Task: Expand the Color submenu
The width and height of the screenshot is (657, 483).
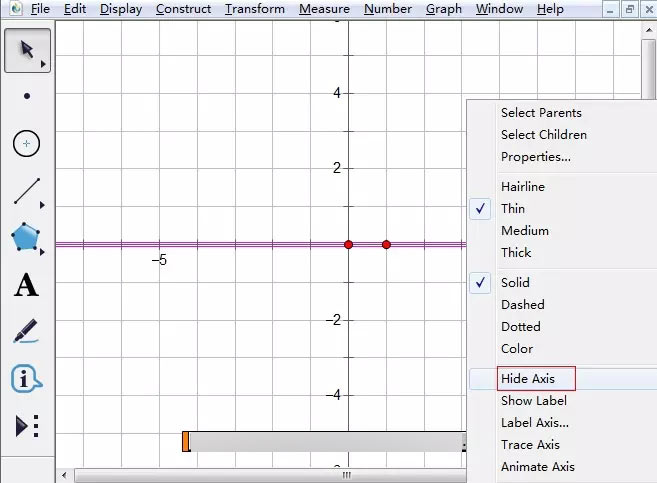Action: coord(517,349)
